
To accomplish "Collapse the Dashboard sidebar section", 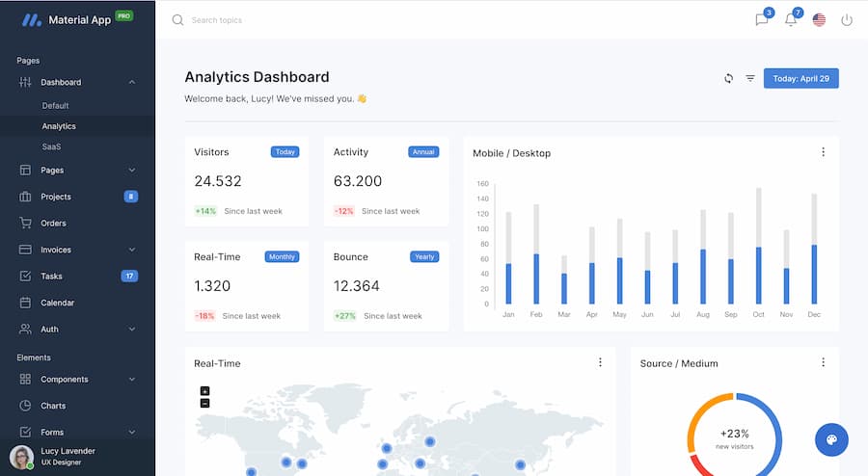I will 132,83.
